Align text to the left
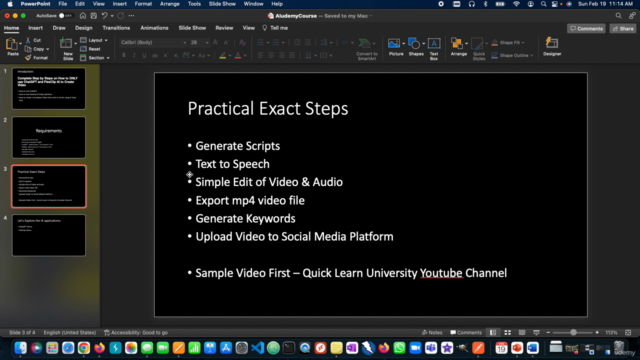The image size is (640, 360). click(x=261, y=56)
